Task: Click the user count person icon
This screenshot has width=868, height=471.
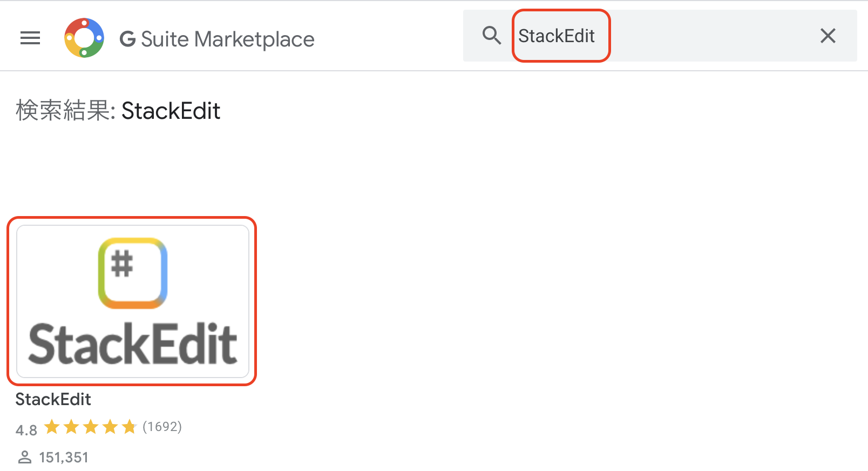Action: coord(24,456)
